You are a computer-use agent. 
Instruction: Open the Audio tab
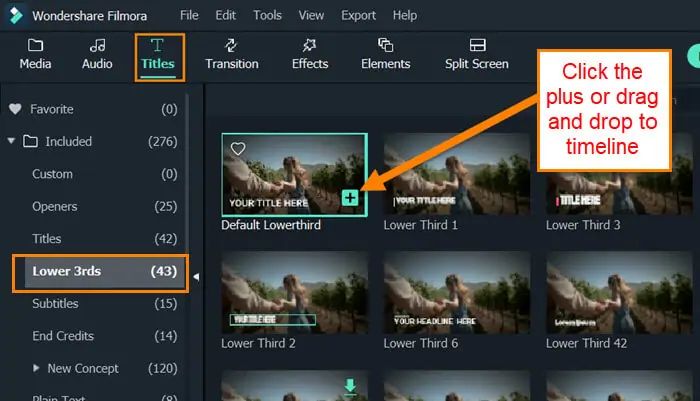(97, 54)
